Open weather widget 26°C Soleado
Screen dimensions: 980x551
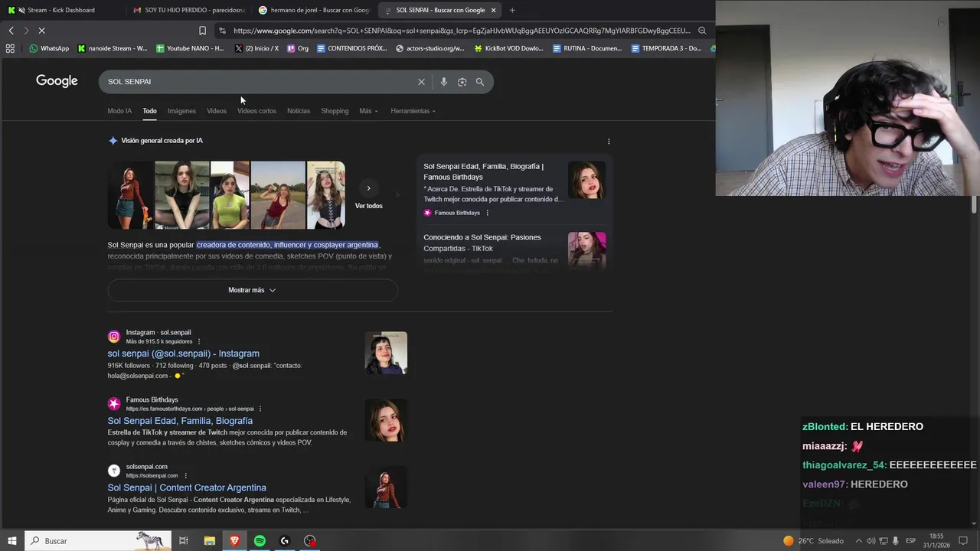813,541
